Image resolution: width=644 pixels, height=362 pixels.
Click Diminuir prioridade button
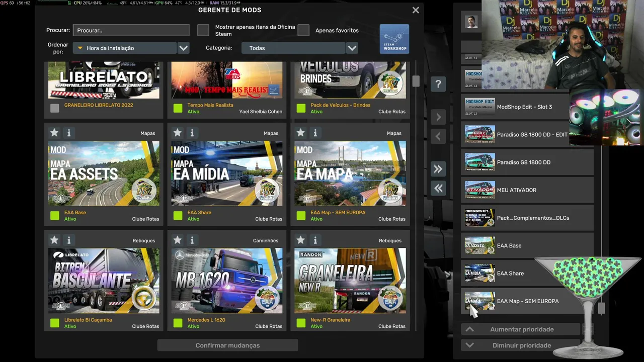click(521, 345)
